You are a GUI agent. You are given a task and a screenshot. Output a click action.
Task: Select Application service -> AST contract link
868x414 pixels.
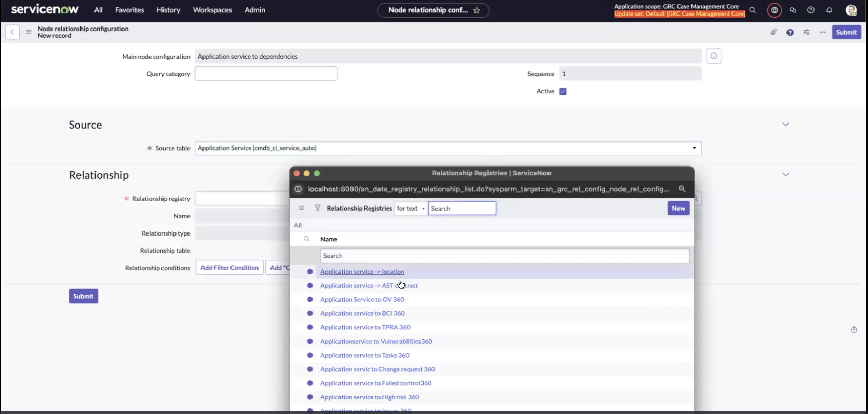369,286
